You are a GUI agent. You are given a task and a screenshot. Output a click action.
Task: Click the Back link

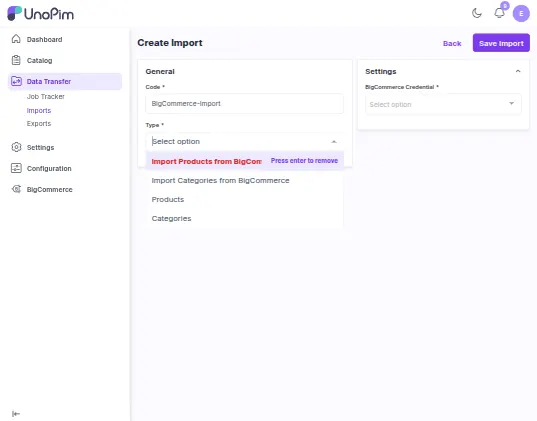tap(452, 43)
